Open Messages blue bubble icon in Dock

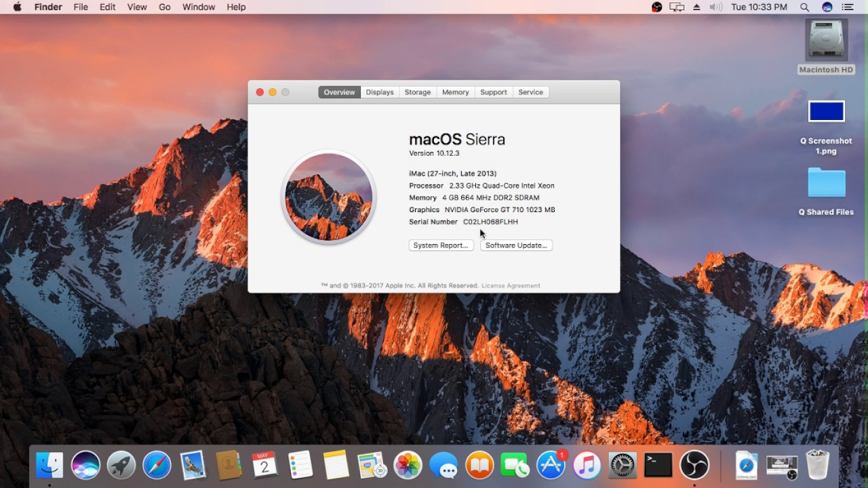tap(443, 465)
